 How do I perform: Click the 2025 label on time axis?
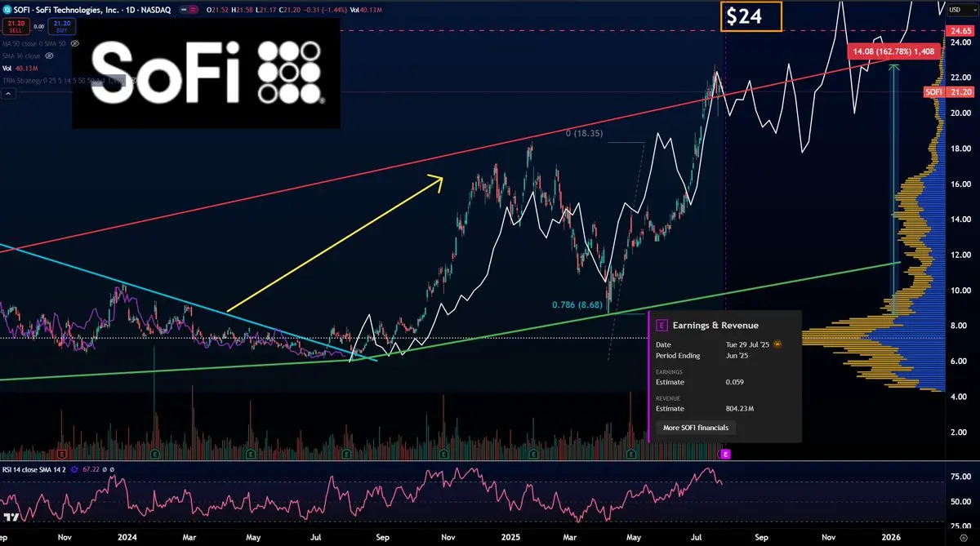pyautogui.click(x=510, y=538)
